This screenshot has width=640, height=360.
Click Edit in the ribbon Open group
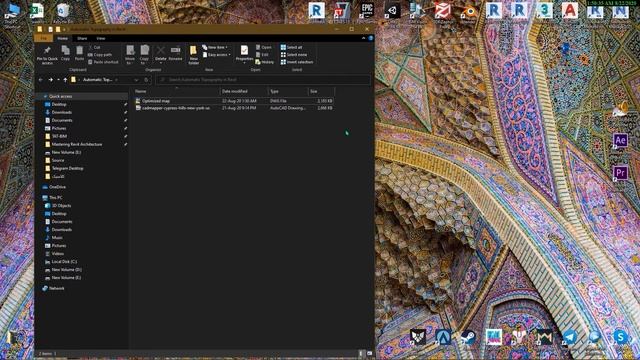point(262,55)
